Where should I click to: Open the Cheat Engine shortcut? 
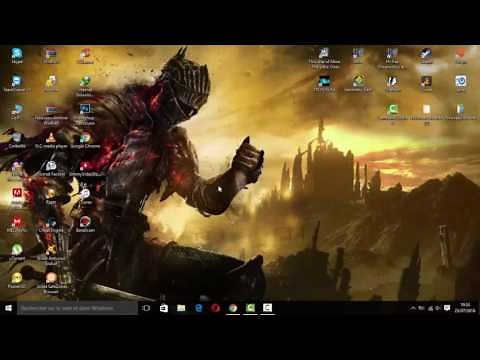(51, 224)
